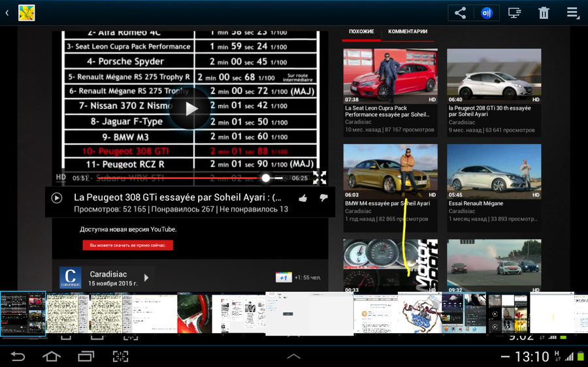Viewport: 588px width, 367px height.
Task: Click the '9- BMW M3' table row
Action: click(191, 137)
